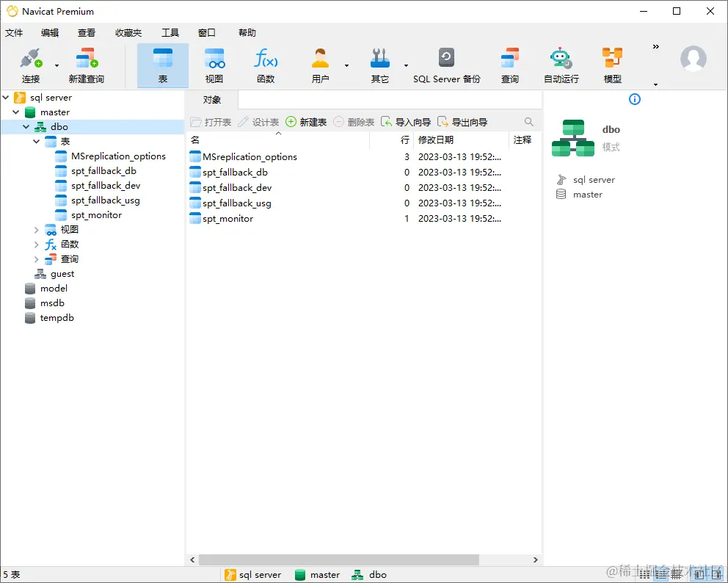Open the toolbar options arrow below chevron
Screen dimensions: 728x583
click(x=655, y=84)
